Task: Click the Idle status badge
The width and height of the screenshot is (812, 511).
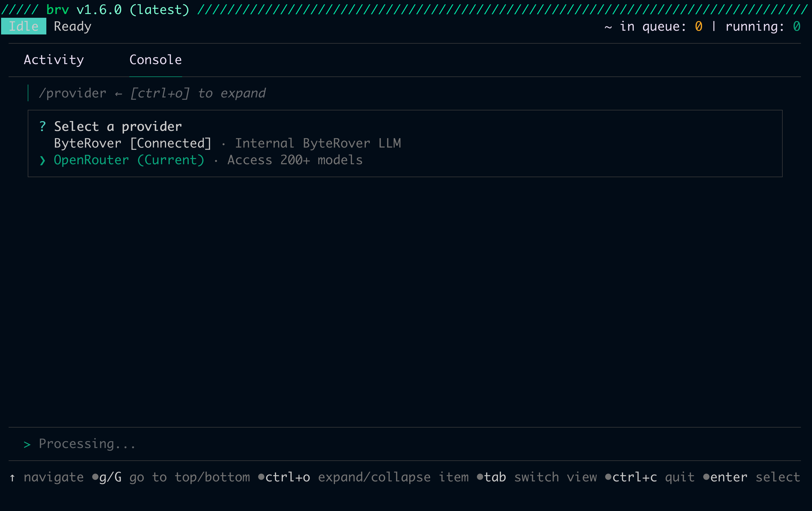Action: pyautogui.click(x=24, y=26)
